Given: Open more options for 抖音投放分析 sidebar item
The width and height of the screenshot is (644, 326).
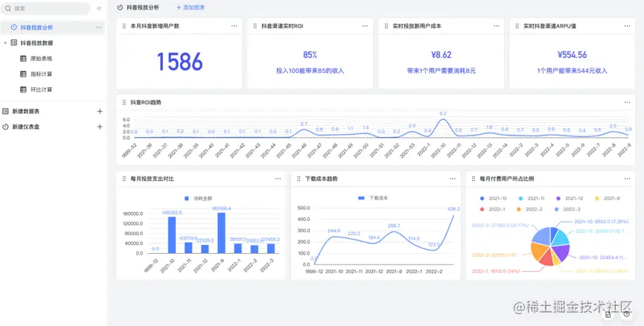Looking at the screenshot, I should 98,28.
